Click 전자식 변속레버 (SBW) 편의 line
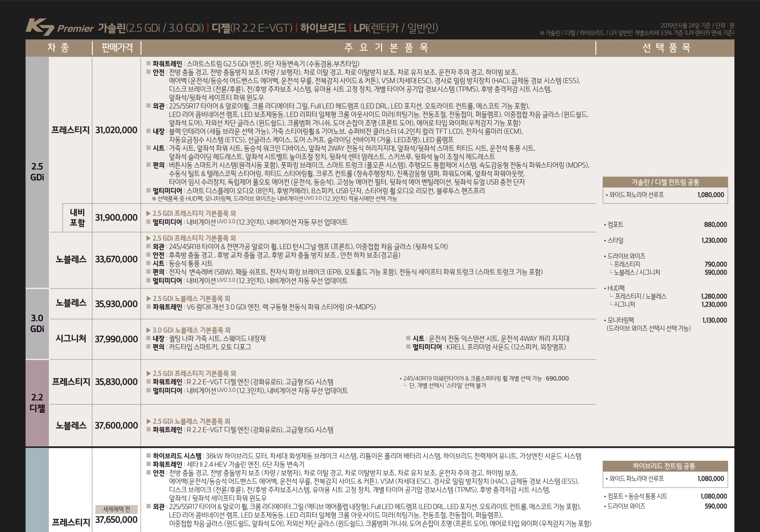 coord(344,272)
